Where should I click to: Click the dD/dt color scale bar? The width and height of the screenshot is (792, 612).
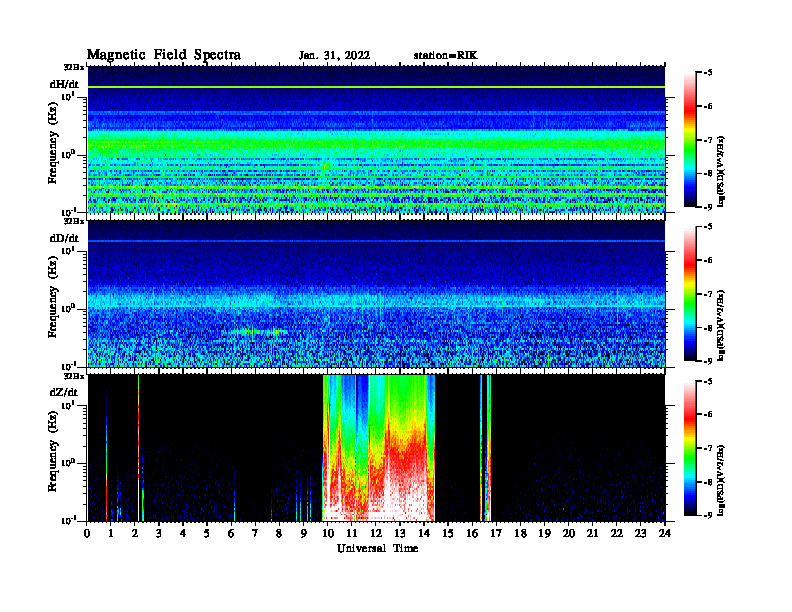tap(690, 294)
